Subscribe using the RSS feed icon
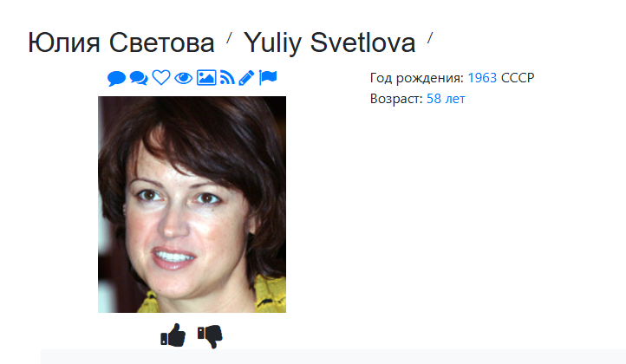 coord(227,77)
